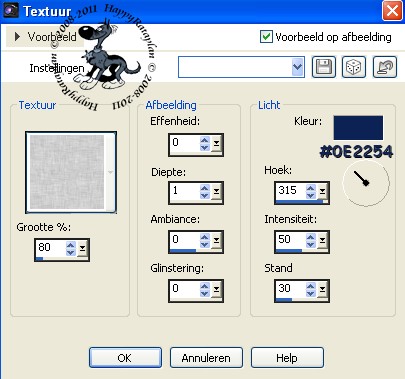Increase Hoek with up arrow
This screenshot has width=405, height=379.
click(x=311, y=188)
